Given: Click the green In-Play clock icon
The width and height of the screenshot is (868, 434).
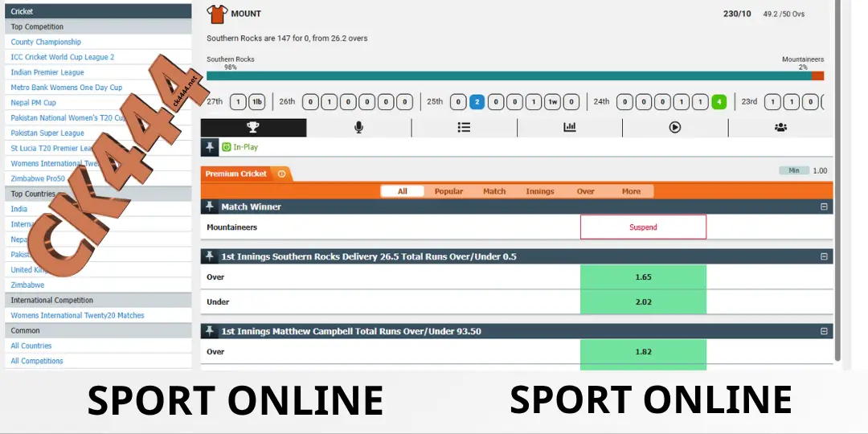Looking at the screenshot, I should [226, 147].
